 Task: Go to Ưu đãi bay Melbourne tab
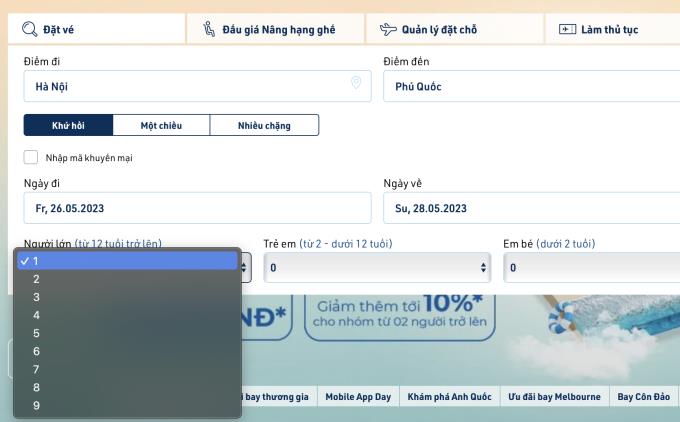555,397
